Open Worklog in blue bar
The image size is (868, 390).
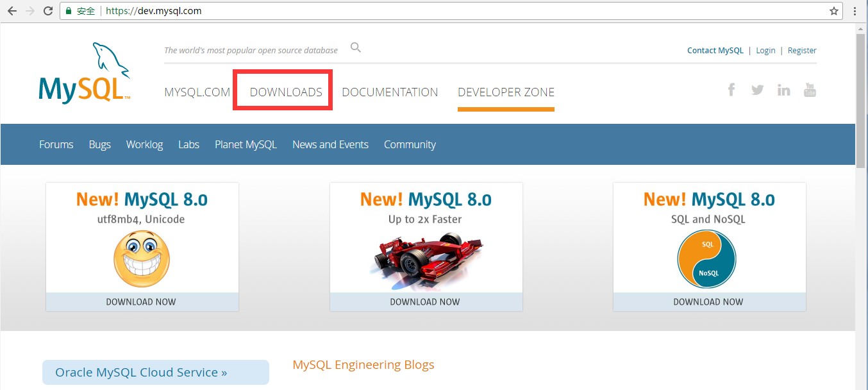click(x=144, y=144)
